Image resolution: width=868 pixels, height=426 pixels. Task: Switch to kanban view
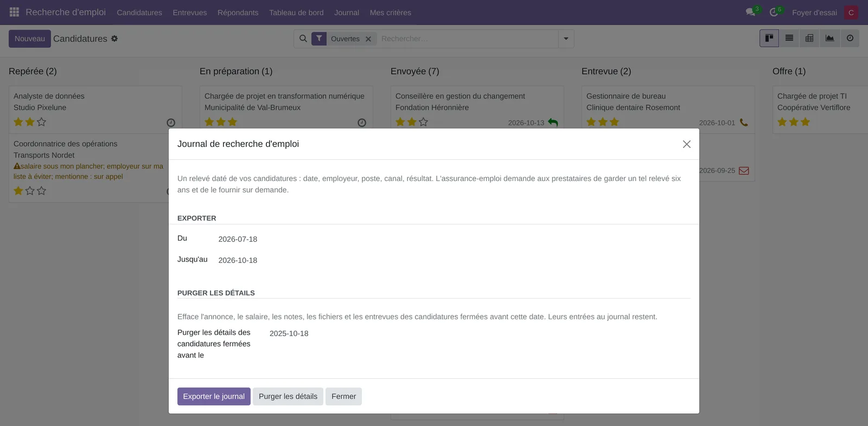(x=769, y=38)
